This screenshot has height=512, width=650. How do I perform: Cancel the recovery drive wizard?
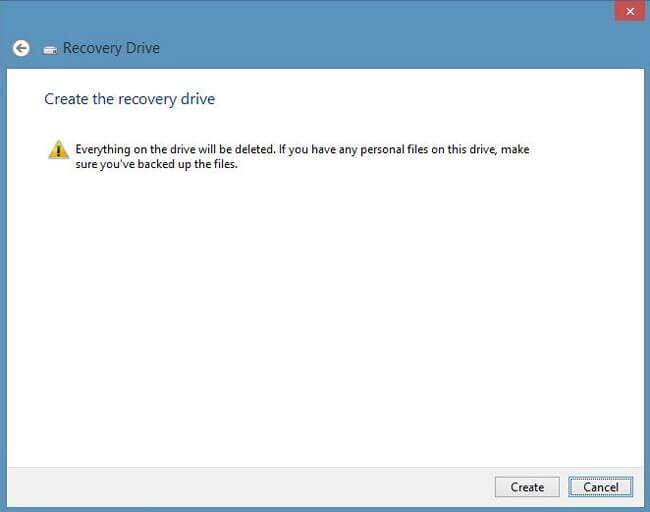coord(600,487)
